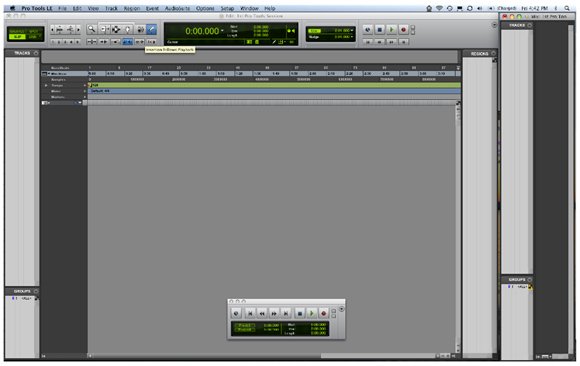Click add Tempo change plus button
The height and width of the screenshot is (366, 580).
click(x=85, y=85)
